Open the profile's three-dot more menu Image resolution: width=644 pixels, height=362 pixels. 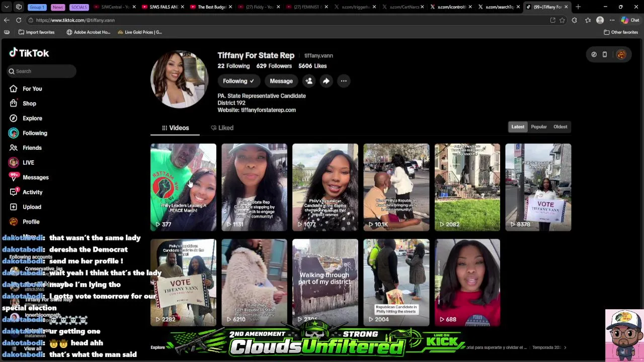[343, 81]
